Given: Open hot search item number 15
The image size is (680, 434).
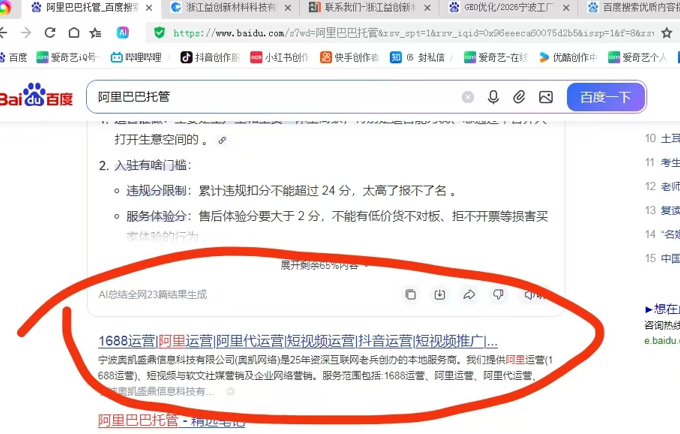Looking at the screenshot, I should click(x=662, y=258).
